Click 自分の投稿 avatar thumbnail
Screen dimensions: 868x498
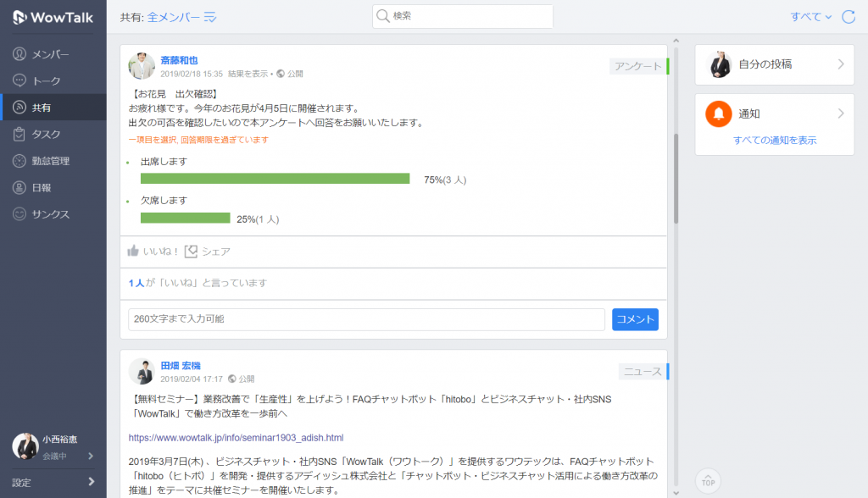coord(719,64)
